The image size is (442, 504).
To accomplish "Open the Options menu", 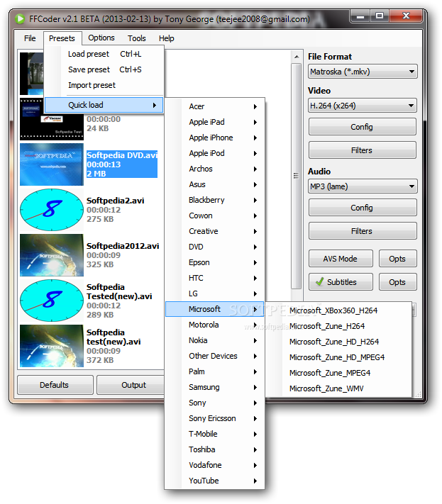I will (x=101, y=38).
